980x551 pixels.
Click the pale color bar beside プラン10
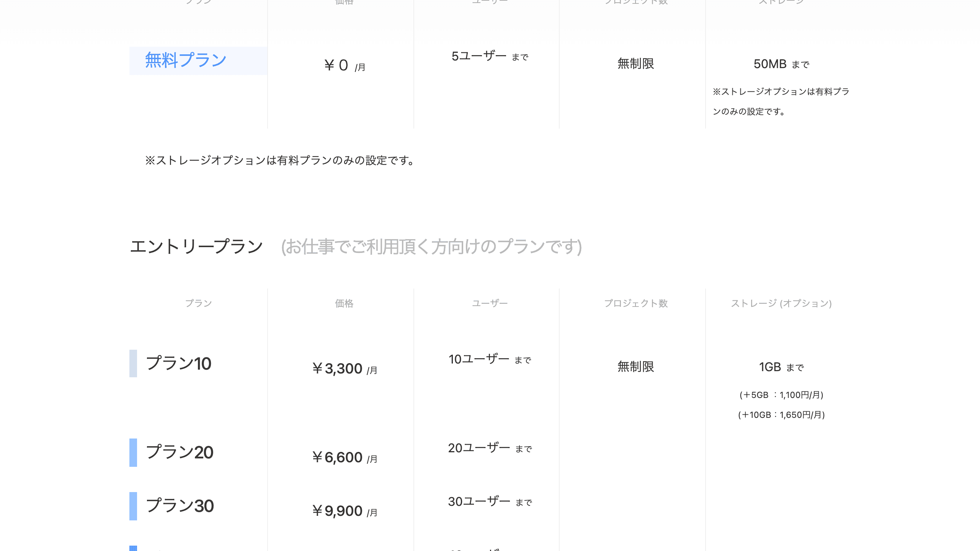pyautogui.click(x=133, y=364)
